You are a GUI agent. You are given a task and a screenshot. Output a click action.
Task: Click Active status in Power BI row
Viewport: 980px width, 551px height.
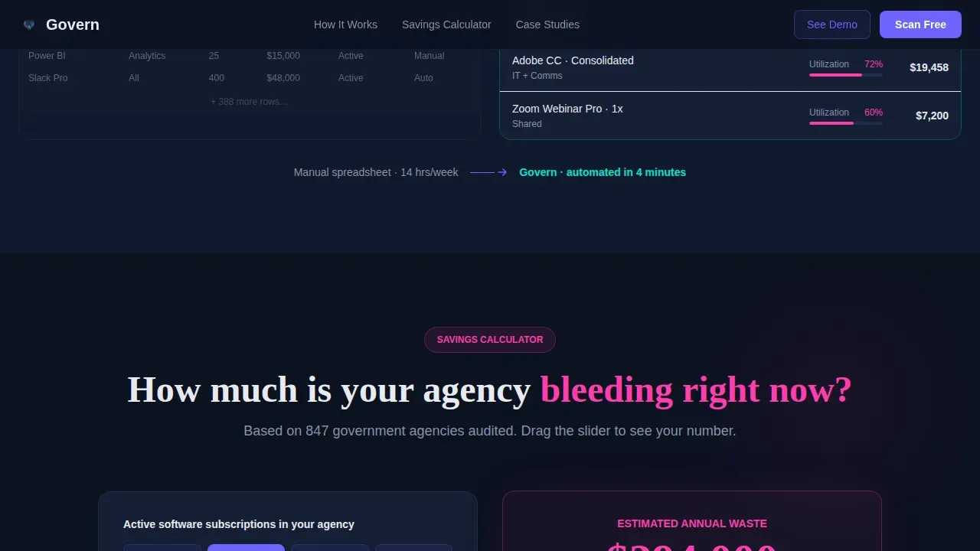[351, 56]
